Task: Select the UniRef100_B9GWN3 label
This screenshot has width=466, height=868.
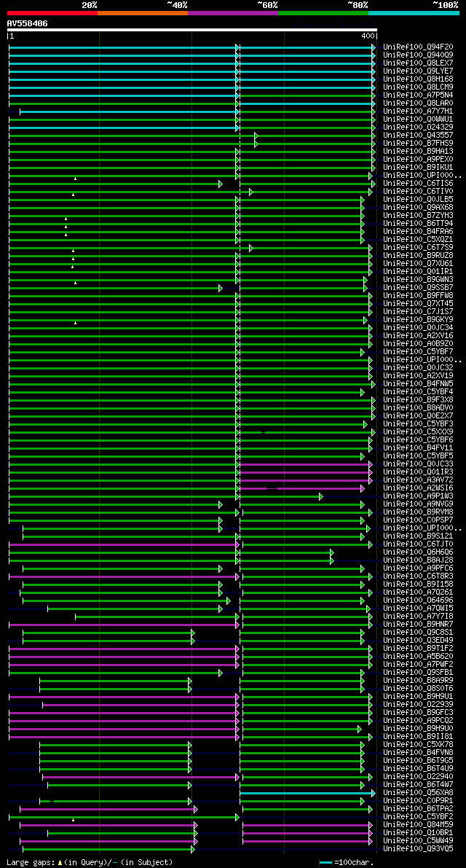Action: (418, 280)
